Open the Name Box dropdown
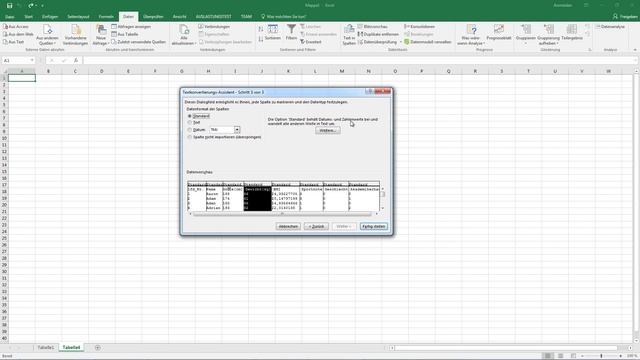 point(32,60)
